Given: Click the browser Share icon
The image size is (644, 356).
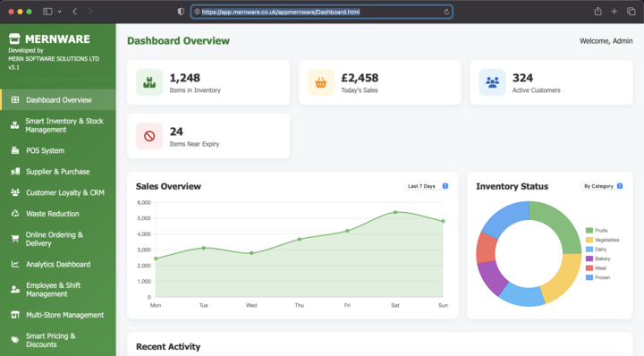Looking at the screenshot, I should 598,12.
